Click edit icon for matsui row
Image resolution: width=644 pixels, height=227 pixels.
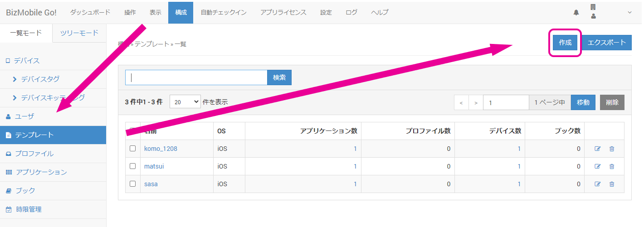[597, 166]
